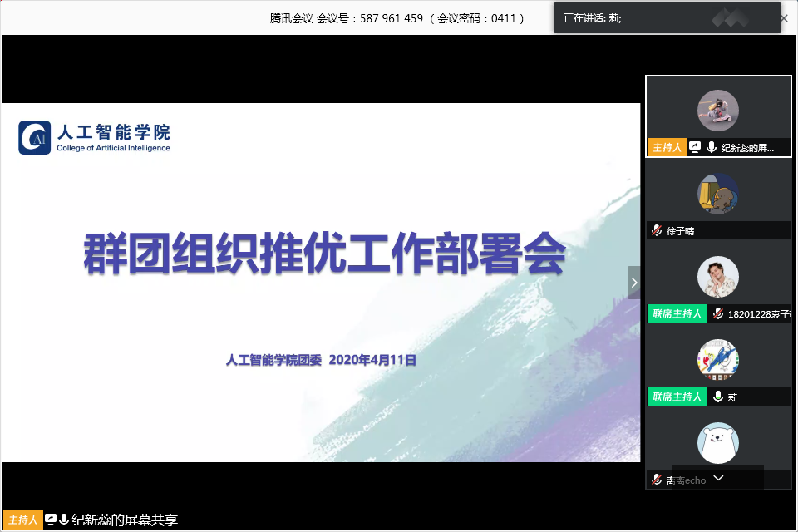Click the 联席主持人 badge next to 莉
Image resolution: width=798 pixels, height=532 pixels.
pos(677,397)
